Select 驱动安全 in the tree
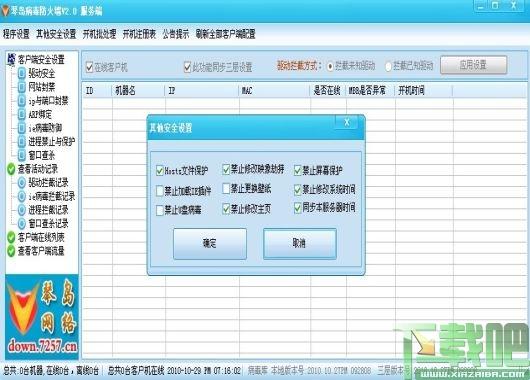Image resolution: width=530 pixels, height=380 pixels. click(x=41, y=73)
